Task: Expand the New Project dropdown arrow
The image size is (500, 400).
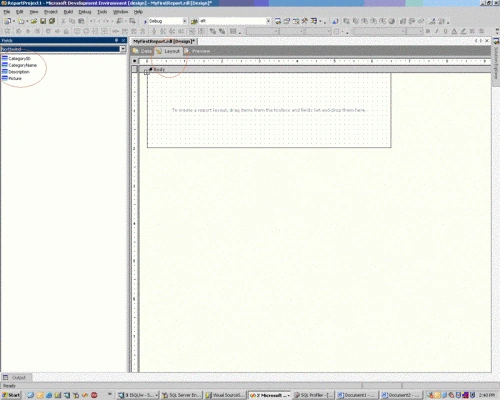Action: pyautogui.click(x=14, y=21)
